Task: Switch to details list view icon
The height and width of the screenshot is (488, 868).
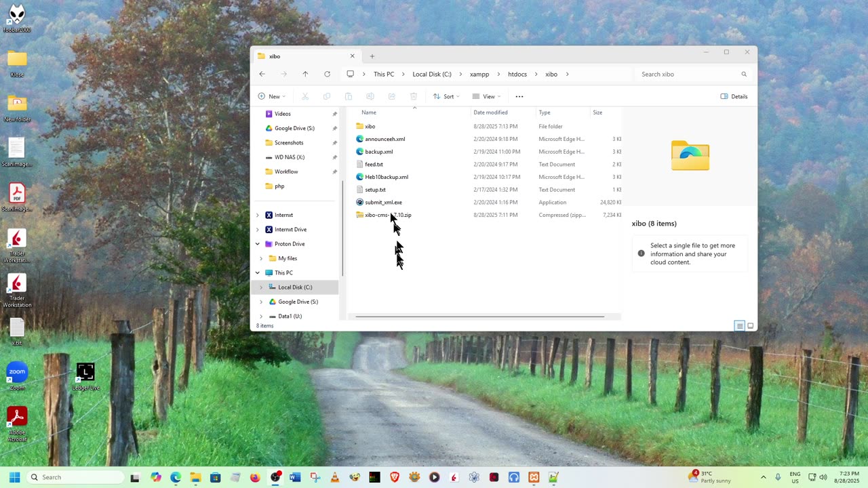Action: click(740, 326)
